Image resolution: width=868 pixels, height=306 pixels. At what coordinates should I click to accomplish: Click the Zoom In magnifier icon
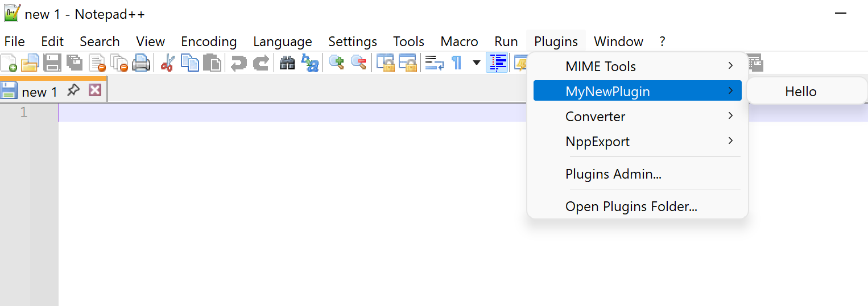(336, 63)
